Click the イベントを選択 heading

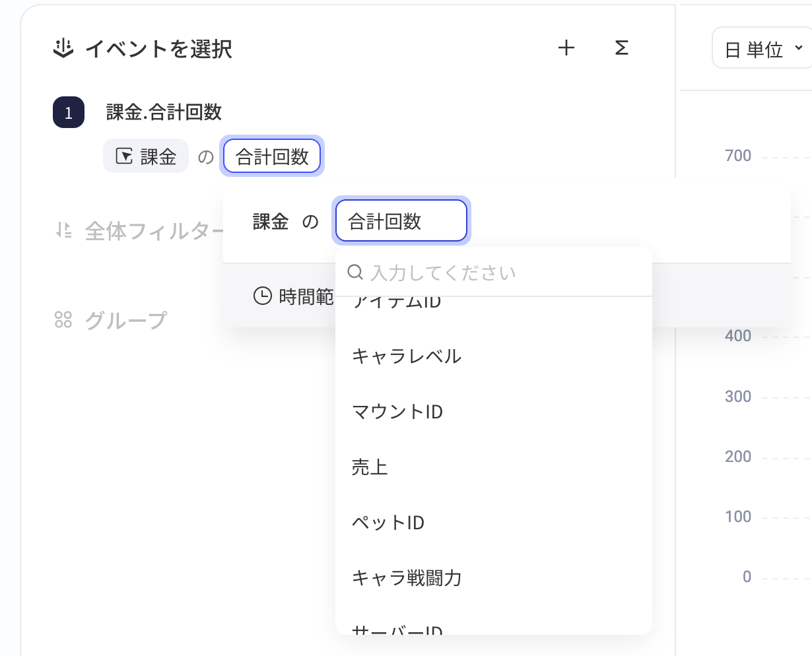(158, 49)
